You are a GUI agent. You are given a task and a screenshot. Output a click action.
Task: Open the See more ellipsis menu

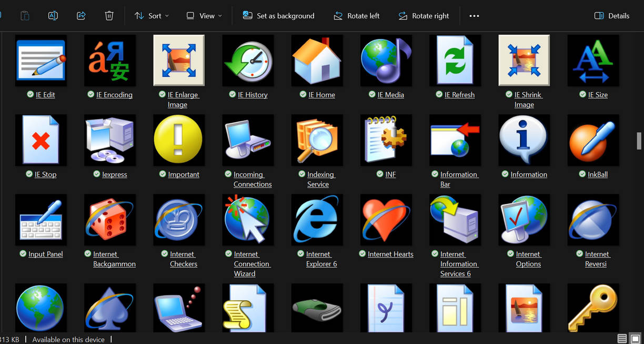click(474, 16)
